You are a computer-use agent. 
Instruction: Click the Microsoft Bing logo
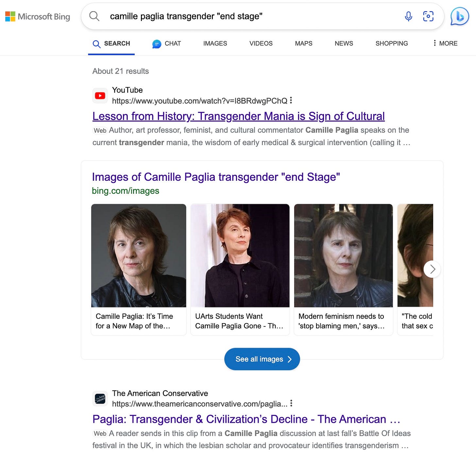point(38,16)
